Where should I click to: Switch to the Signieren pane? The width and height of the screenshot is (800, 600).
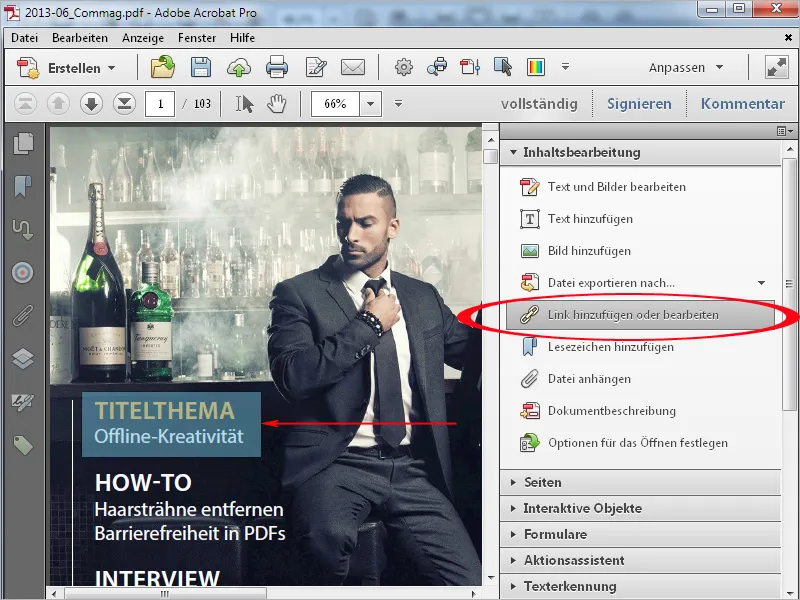[x=639, y=104]
